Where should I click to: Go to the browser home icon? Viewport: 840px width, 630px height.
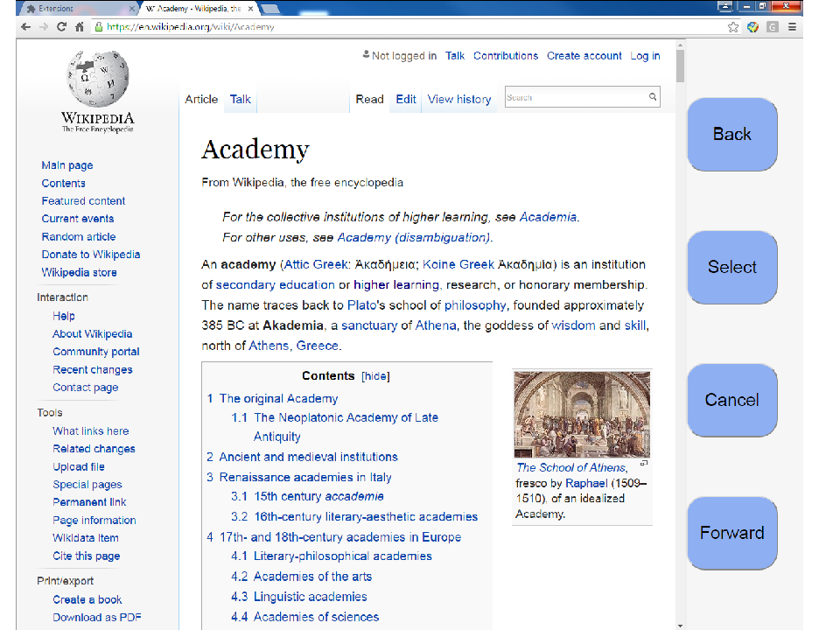click(x=80, y=27)
